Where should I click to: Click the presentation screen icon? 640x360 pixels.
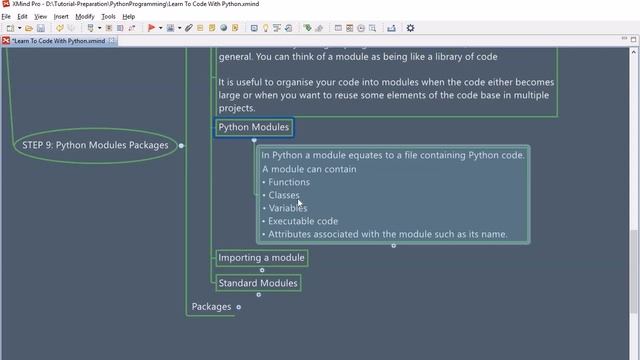pyautogui.click(x=338, y=28)
